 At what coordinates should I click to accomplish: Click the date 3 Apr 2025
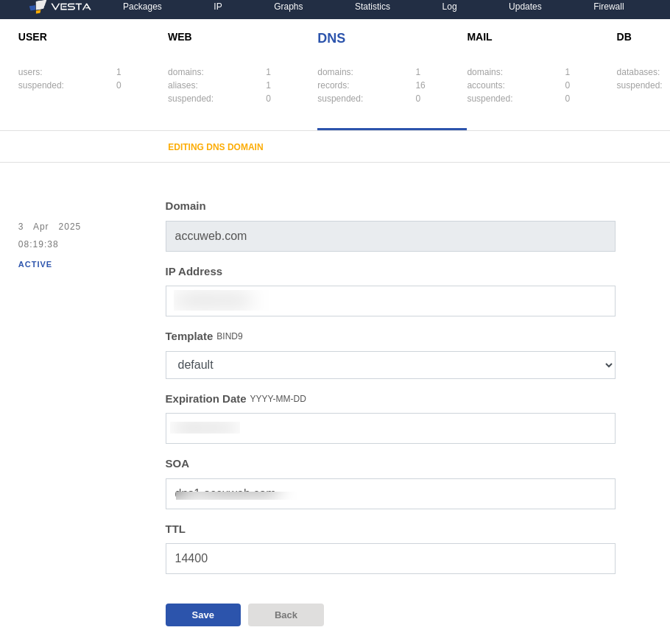click(49, 227)
